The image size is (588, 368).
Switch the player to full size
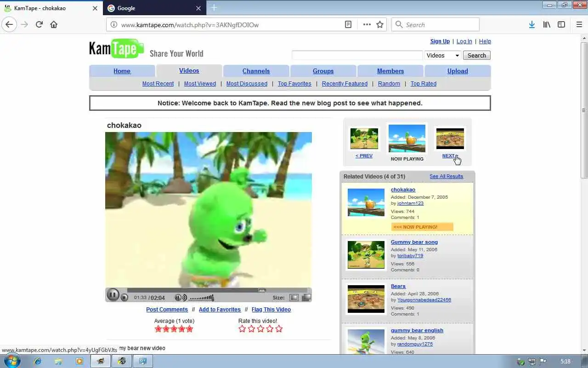tap(306, 298)
